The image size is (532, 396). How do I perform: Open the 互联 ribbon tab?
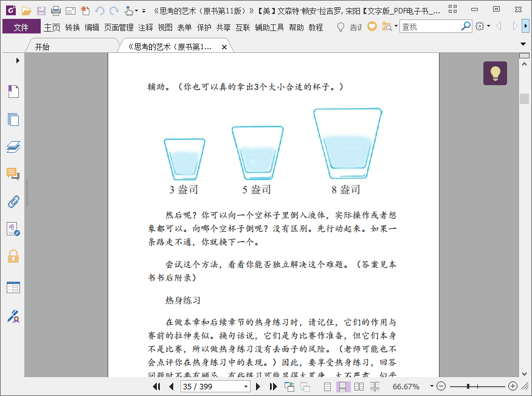click(243, 27)
